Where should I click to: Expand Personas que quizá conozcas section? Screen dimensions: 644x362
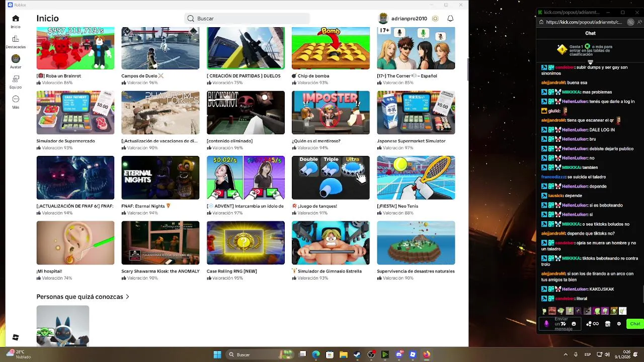83,297
